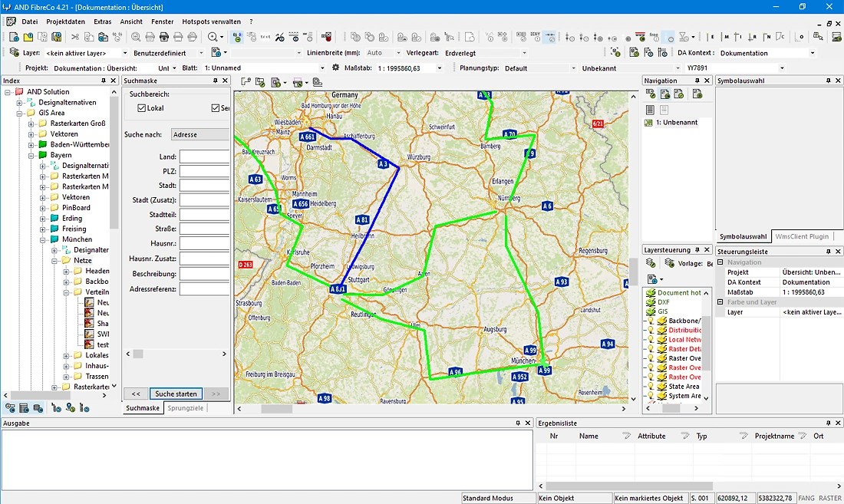Click the printer icon in main toolbar
Viewport: 844px width, 504px height.
164,37
